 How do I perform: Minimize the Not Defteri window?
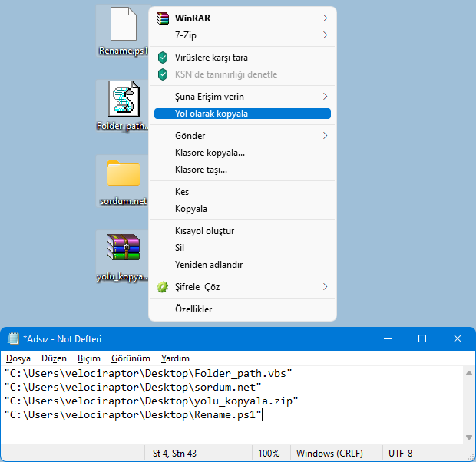coord(388,338)
